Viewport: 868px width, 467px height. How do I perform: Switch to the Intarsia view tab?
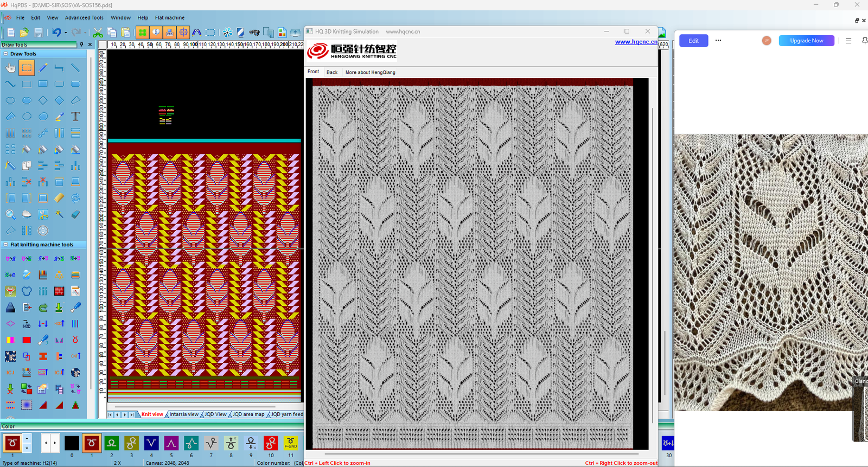(x=184, y=414)
